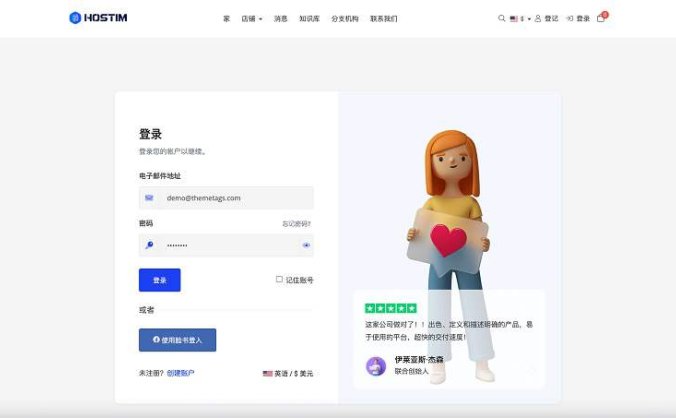The width and height of the screenshot is (676, 418).
Task: Toggle password visibility eye icon
Action: pos(306,245)
